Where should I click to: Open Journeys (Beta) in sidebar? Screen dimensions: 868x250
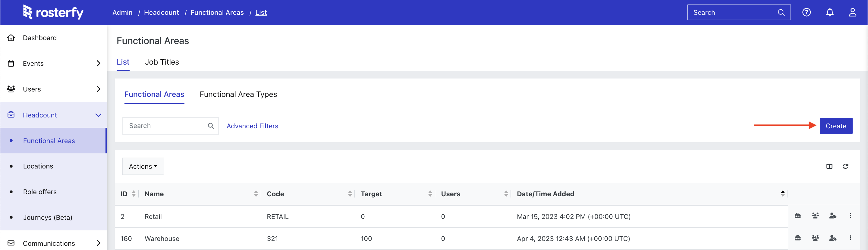[x=53, y=218]
